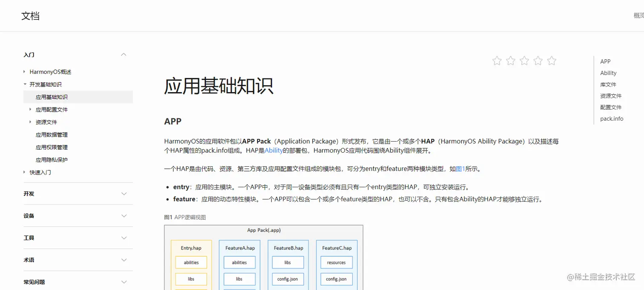The width and height of the screenshot is (644, 290).
Task: Follow the 图1 figure reference link
Action: pyautogui.click(x=460, y=169)
